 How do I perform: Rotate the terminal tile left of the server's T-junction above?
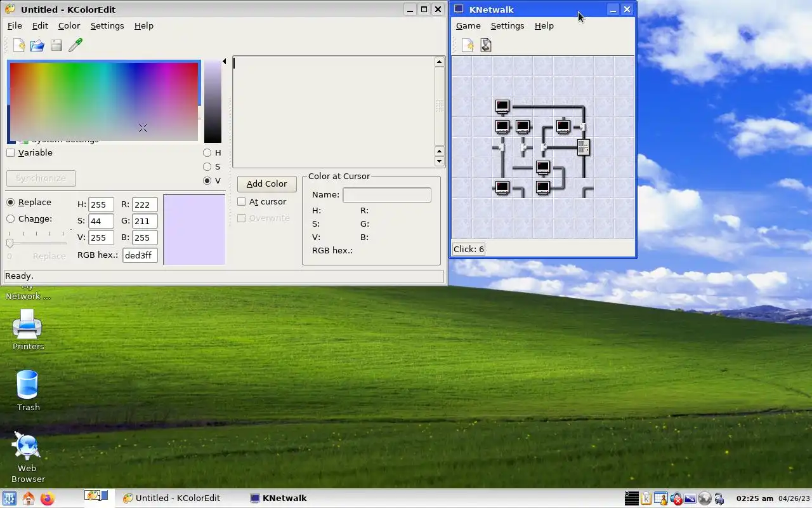pos(563,127)
